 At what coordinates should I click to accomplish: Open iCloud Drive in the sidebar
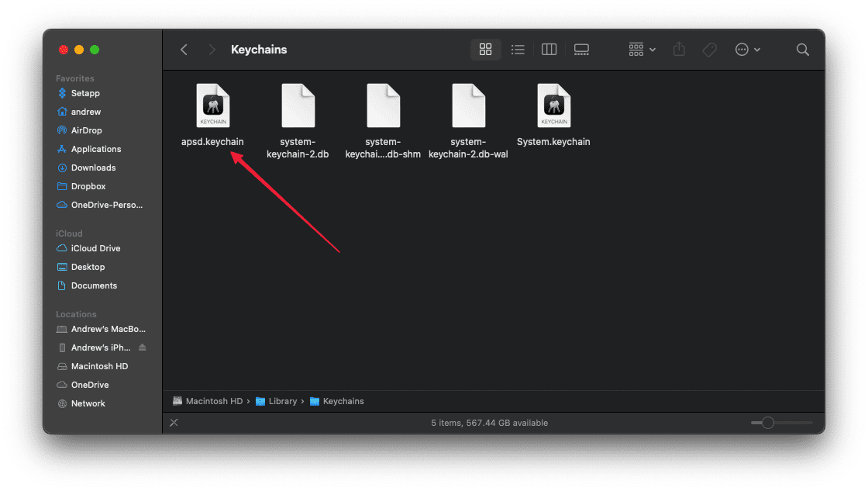95,248
